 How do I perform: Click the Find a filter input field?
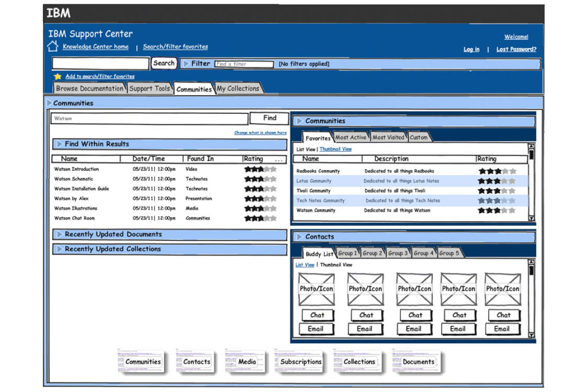(x=244, y=64)
